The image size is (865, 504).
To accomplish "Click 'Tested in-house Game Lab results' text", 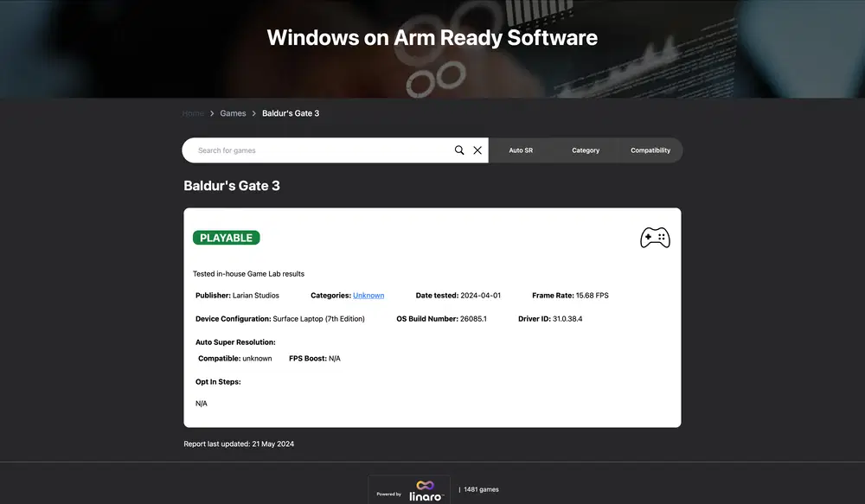I will point(248,273).
